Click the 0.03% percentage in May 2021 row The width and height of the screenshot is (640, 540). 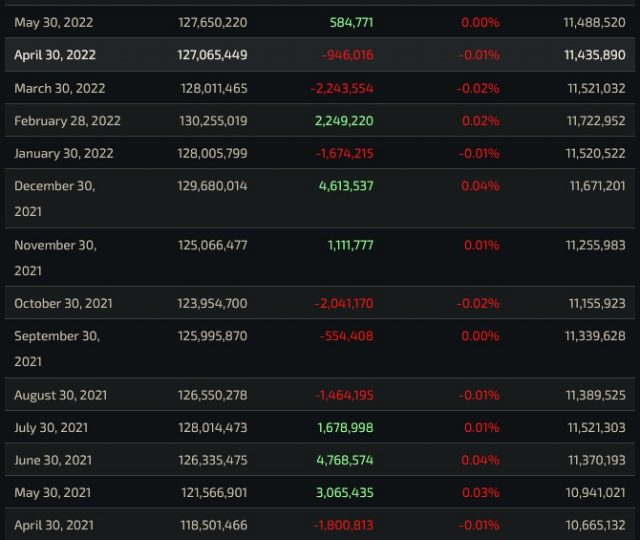point(482,492)
